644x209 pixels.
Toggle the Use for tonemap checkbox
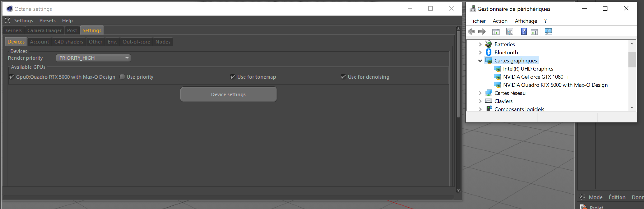(232, 77)
